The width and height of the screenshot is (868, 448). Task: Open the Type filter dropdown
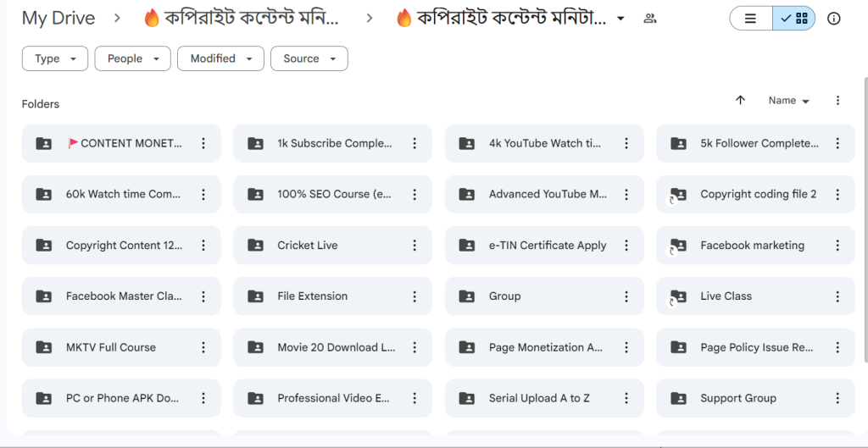[55, 58]
